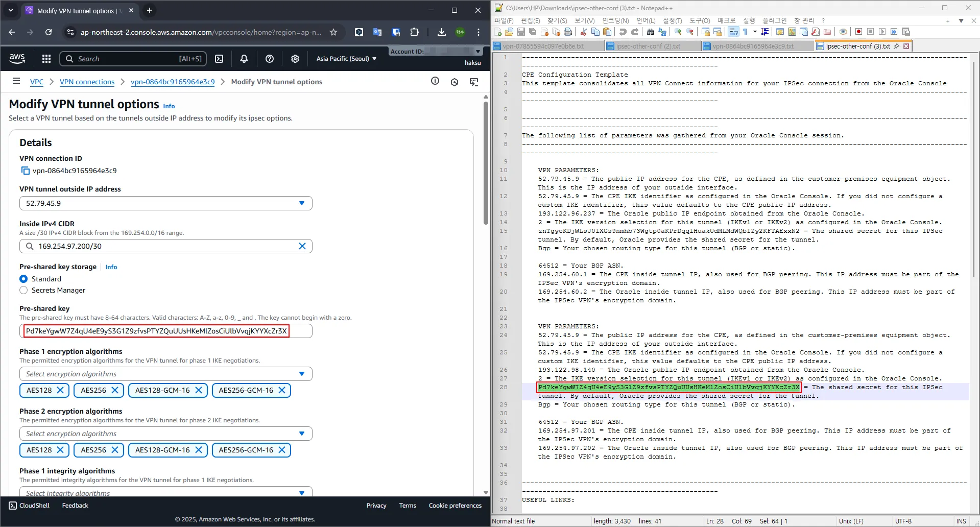This screenshot has width=980, height=527.
Task: Bookmark this page with the star icon
Action: tap(333, 32)
